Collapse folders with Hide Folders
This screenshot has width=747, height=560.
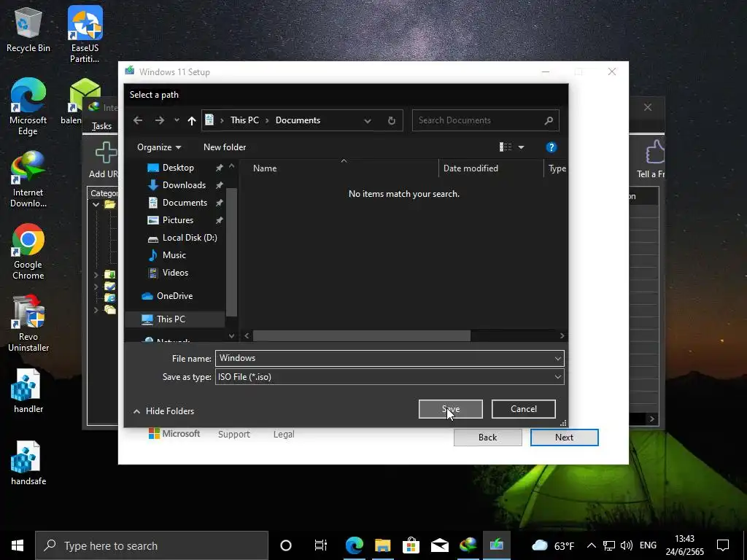click(x=163, y=411)
